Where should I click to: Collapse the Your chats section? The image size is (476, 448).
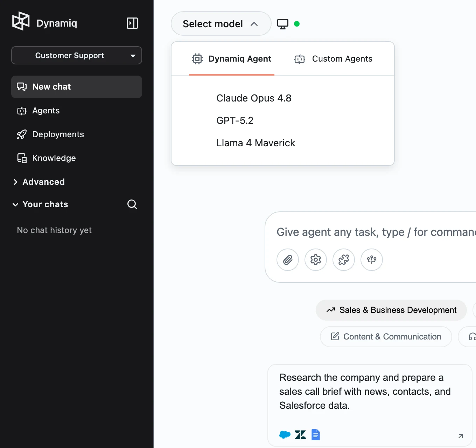coord(41,204)
